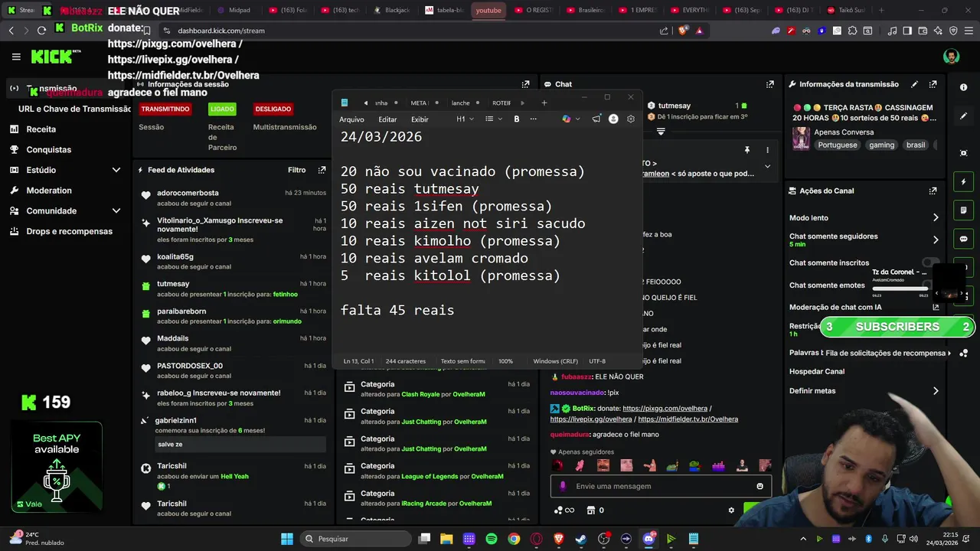This screenshot has height=551, width=980.
Task: Open external link for Moderação de chat com IA
Action: coord(936,308)
